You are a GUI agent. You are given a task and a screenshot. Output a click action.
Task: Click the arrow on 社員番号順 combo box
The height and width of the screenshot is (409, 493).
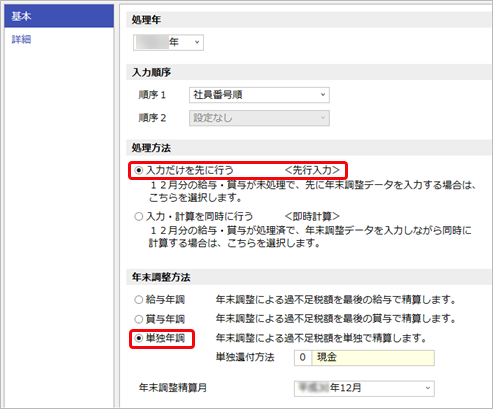[x=323, y=95]
